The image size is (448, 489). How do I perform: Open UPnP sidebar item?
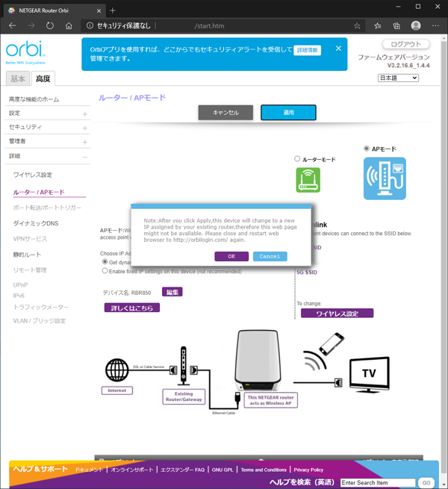point(20,284)
